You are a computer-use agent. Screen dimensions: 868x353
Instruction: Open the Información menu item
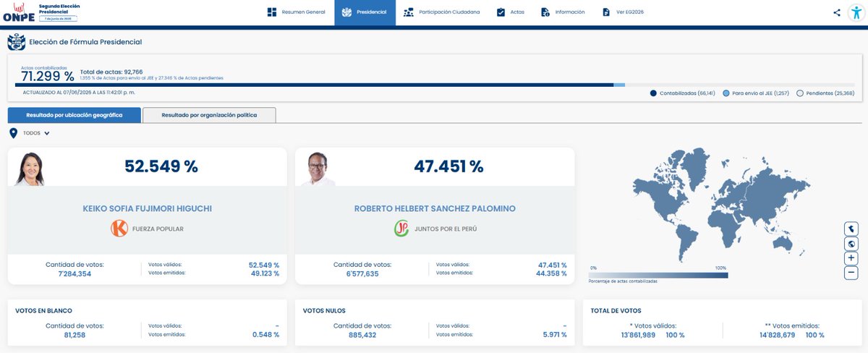point(563,12)
